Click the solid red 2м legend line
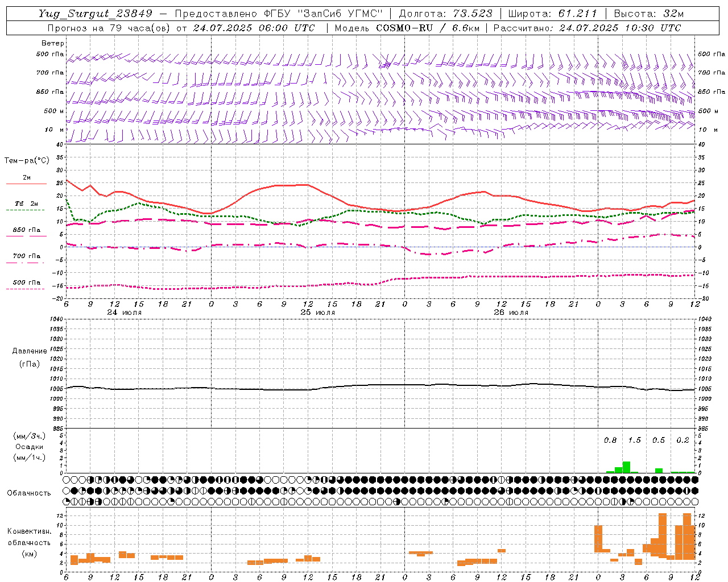The width and height of the screenshot is (728, 582). pos(26,184)
